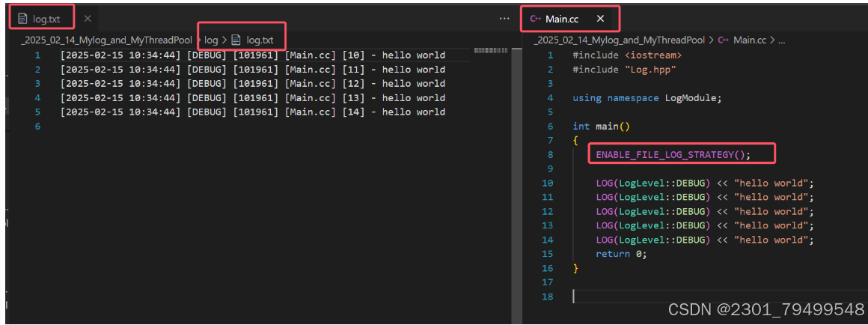Click the ENABLE_FILE_LOG_STRATEGY() call
This screenshot has height=325, width=868.
point(673,154)
